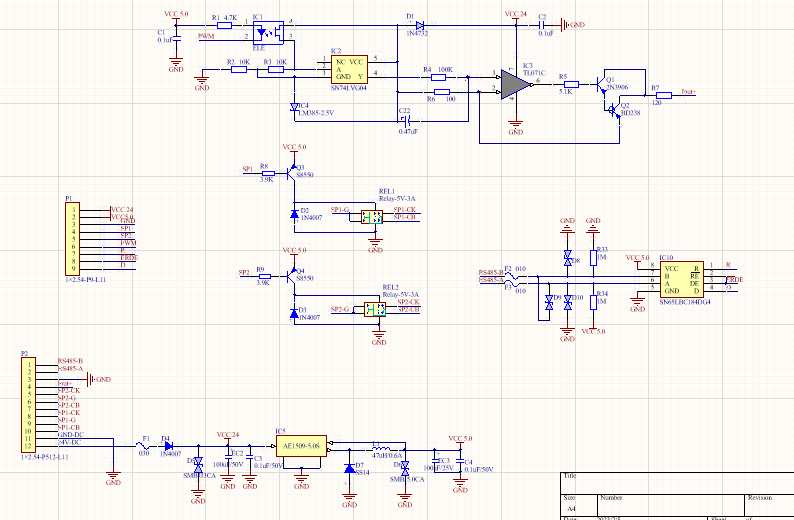Select capacitor C22 0.47uF
Image resolution: width=794 pixels, height=520 pixels.
[x=405, y=121]
